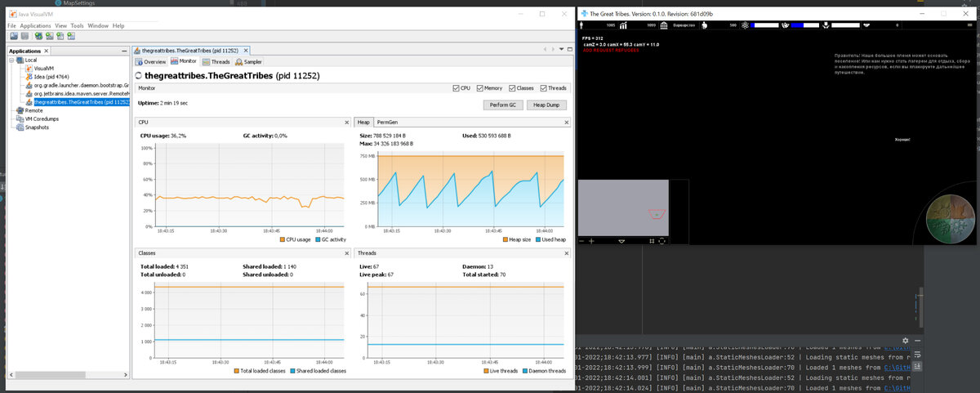Uncheck the Memory monitor checkbox
980x393 pixels.
[x=479, y=88]
